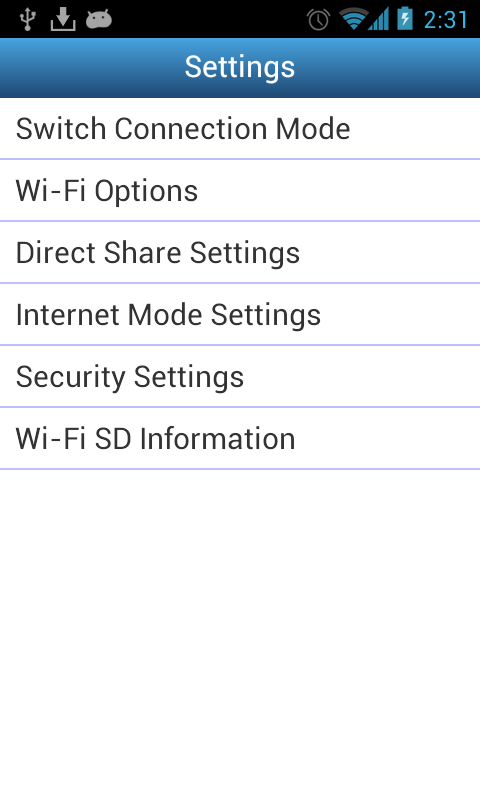Tap the Settings title in blue header
The image size is (480, 800).
point(240,67)
